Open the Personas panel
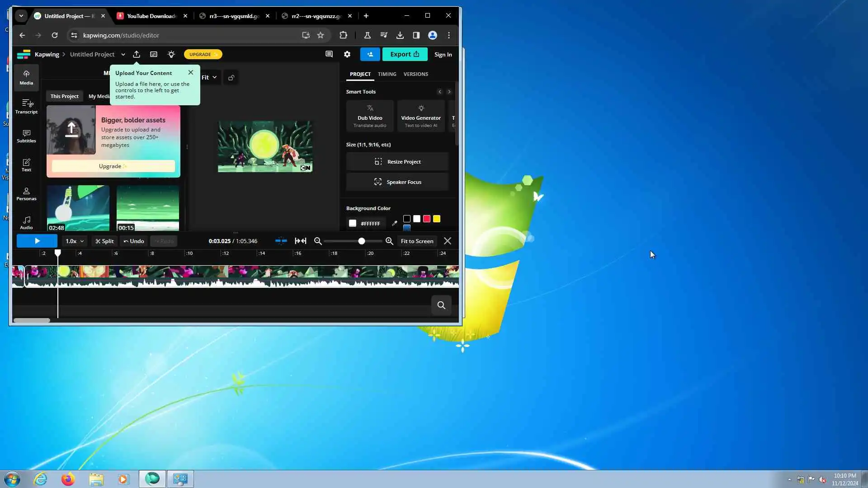 (26, 193)
